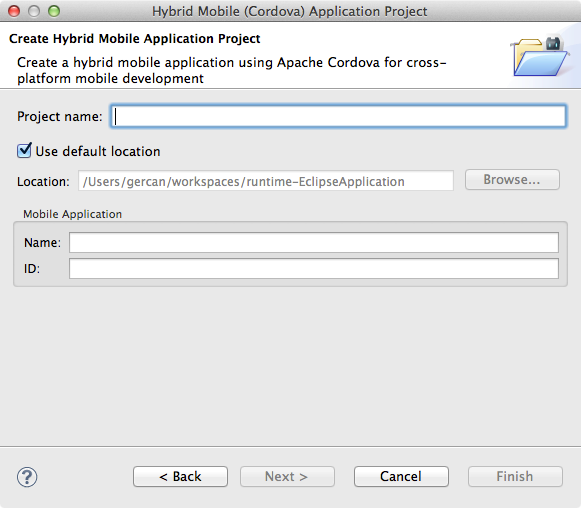Open the help question mark icon

click(x=27, y=477)
